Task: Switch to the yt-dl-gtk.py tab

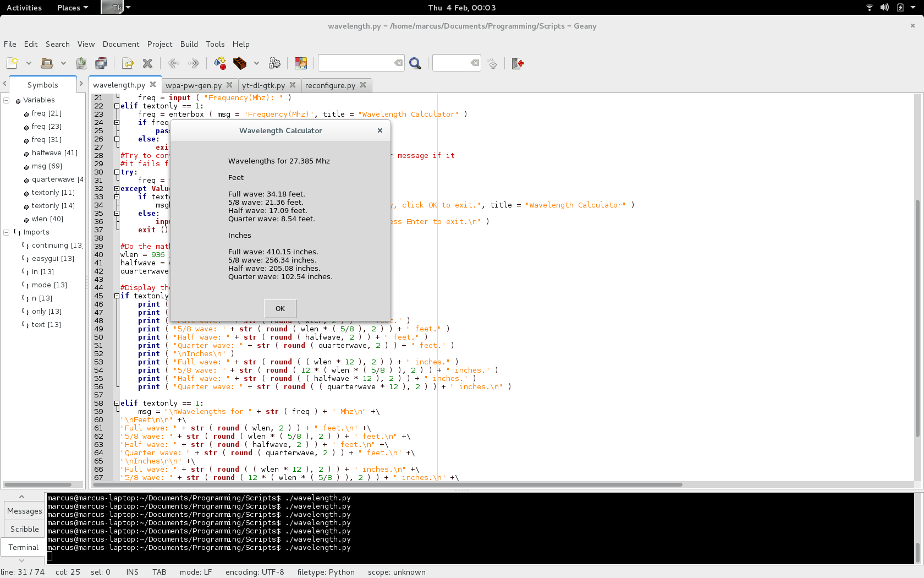Action: pyautogui.click(x=263, y=85)
